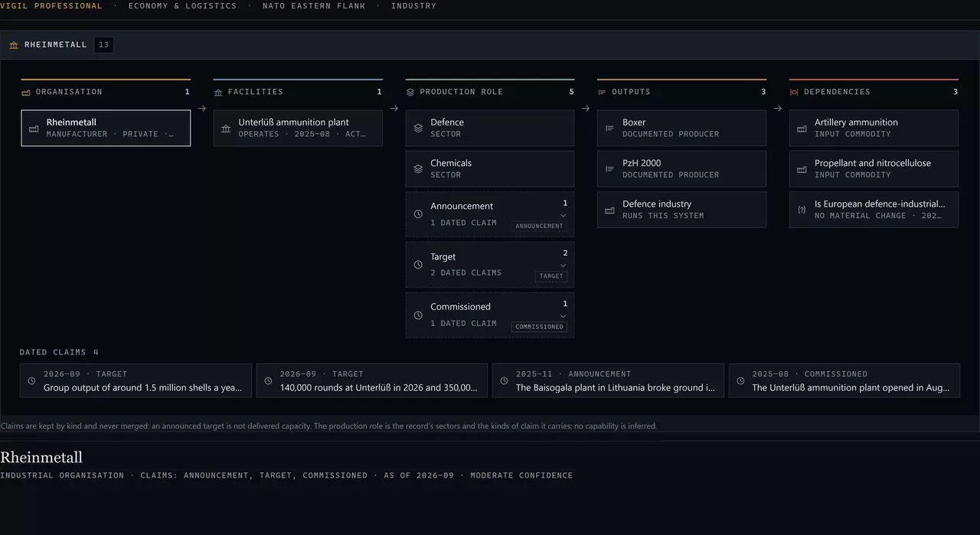Image resolution: width=980 pixels, height=535 pixels.
Task: Go to NATO Eastern Flank breadcrumb
Action: click(314, 6)
